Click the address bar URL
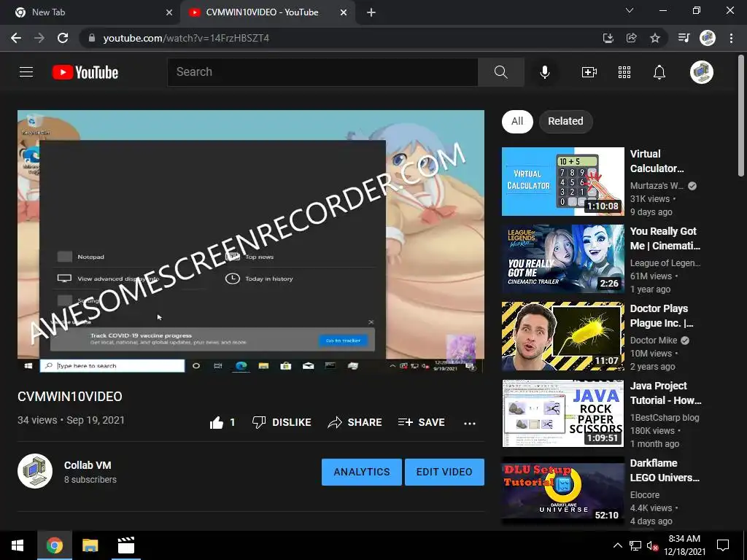The width and height of the screenshot is (747, 560). (x=186, y=38)
